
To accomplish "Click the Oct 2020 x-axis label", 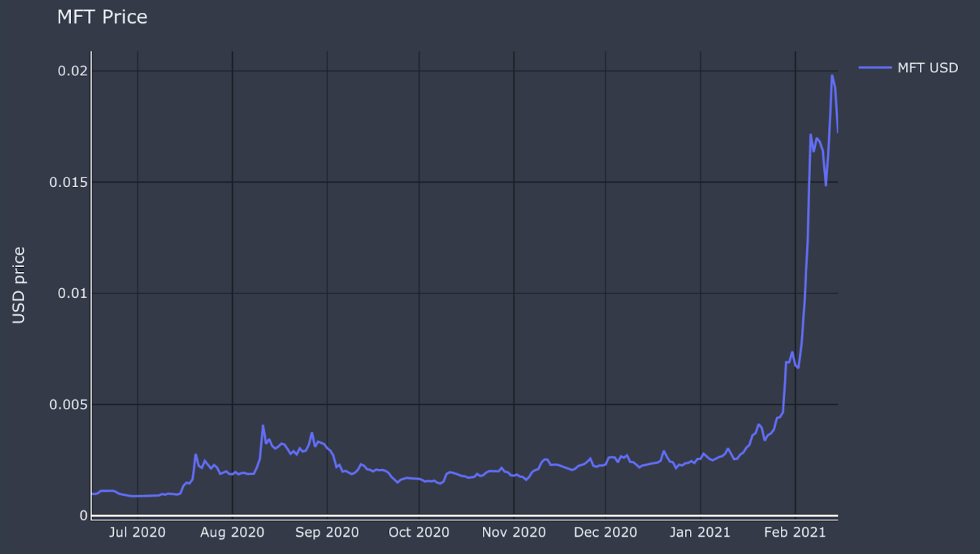I will tap(419, 533).
